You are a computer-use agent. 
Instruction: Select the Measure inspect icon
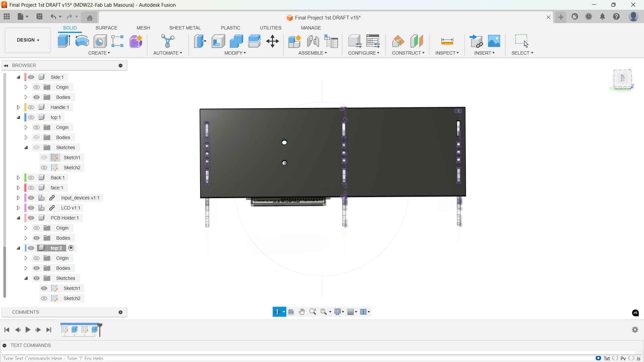point(447,41)
